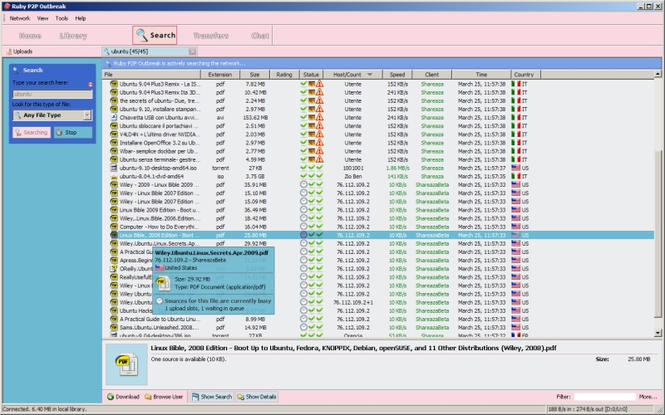
Task: Stop the current search
Action: coord(73,132)
